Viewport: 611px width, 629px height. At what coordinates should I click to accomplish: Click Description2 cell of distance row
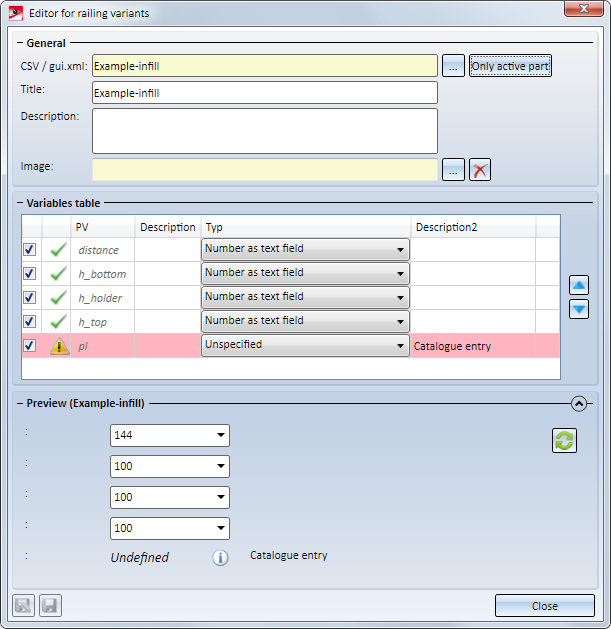[x=473, y=250]
